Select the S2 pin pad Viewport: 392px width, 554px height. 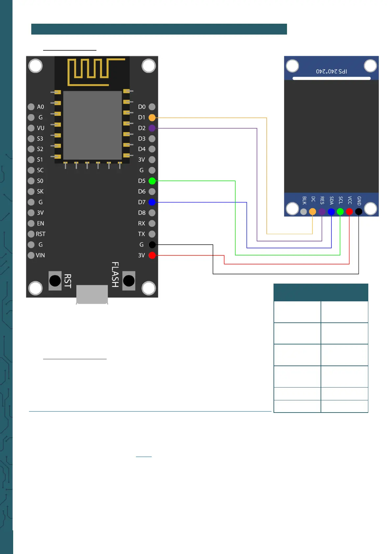point(31,149)
